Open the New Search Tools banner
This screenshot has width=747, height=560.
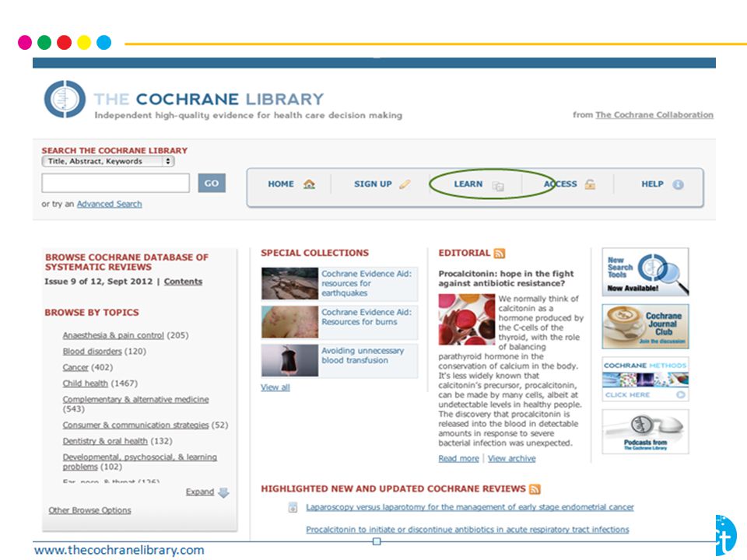646,272
